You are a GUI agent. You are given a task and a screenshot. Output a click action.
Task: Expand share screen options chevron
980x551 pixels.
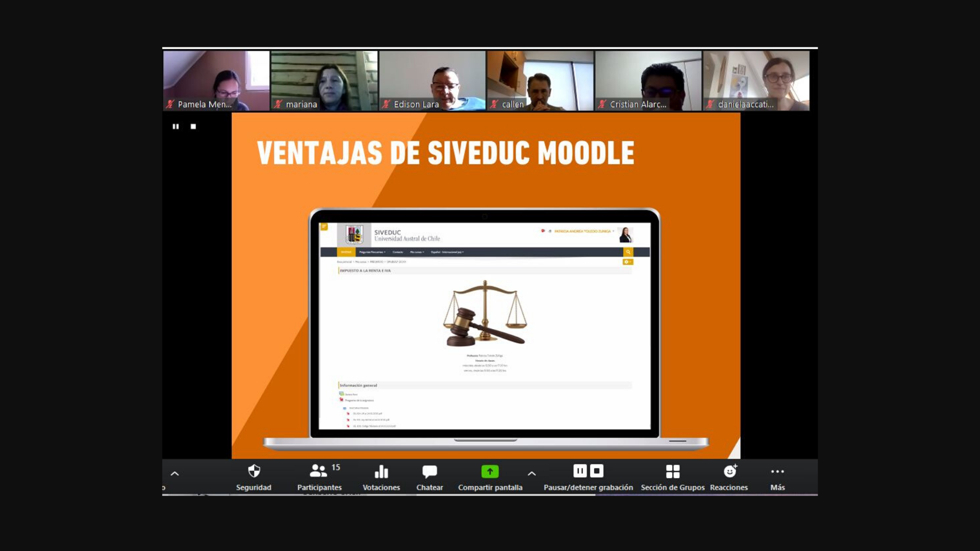[x=531, y=474]
